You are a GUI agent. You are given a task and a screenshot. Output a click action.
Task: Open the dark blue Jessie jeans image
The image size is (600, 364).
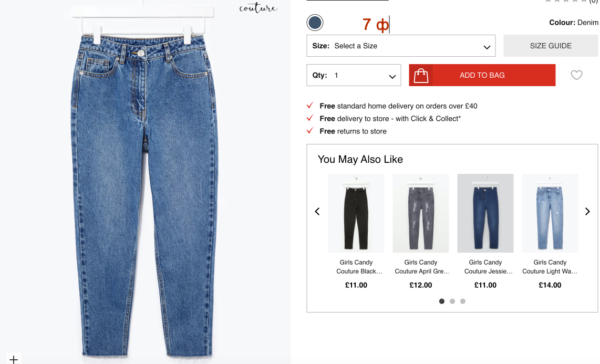(485, 213)
